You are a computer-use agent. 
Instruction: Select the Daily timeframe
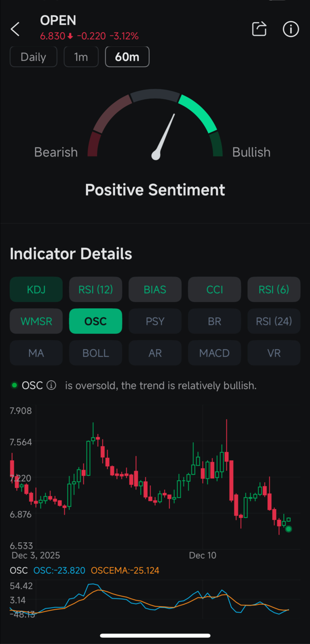click(33, 57)
